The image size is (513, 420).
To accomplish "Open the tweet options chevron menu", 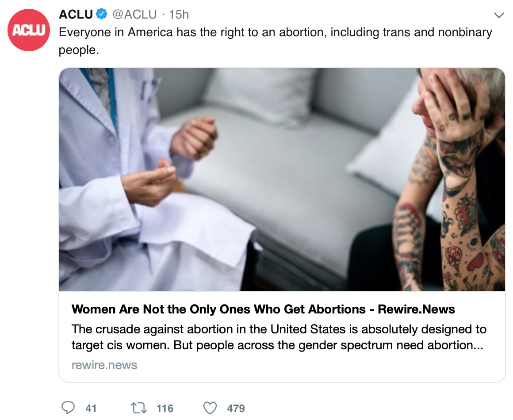I will 498,15.
